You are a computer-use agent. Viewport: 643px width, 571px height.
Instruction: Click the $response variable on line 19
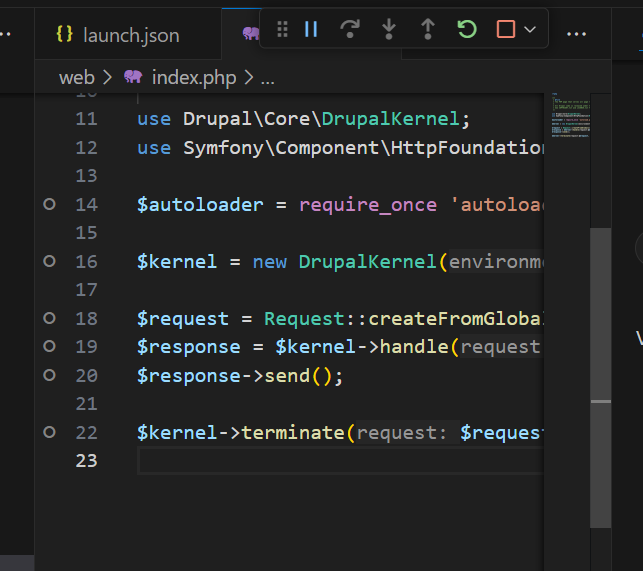189,347
